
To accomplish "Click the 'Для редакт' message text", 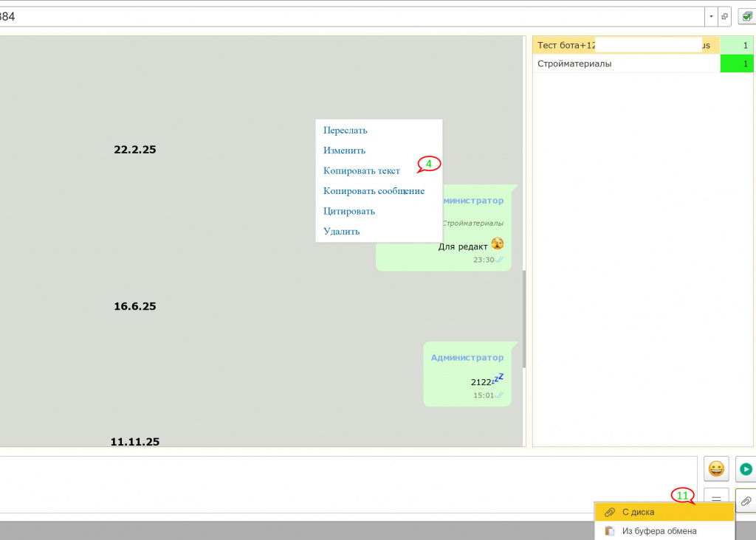I will (x=462, y=246).
